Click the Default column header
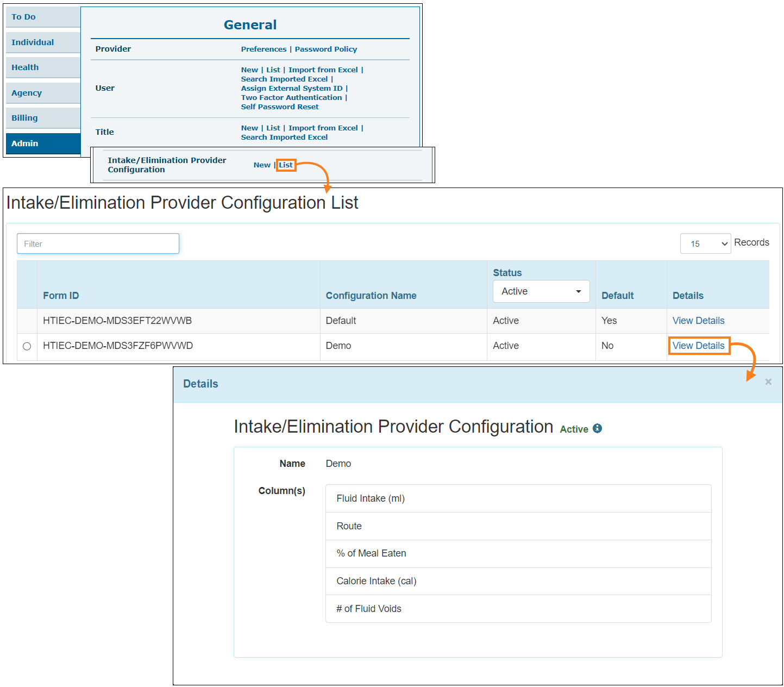 pos(617,296)
